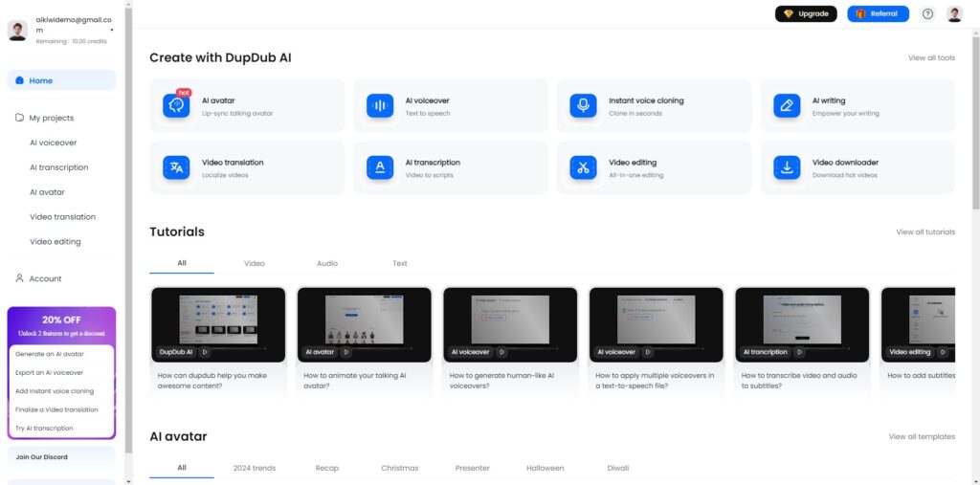Viewport: 980px width, 485px height.
Task: Select the Video tutorials tab
Action: click(254, 263)
